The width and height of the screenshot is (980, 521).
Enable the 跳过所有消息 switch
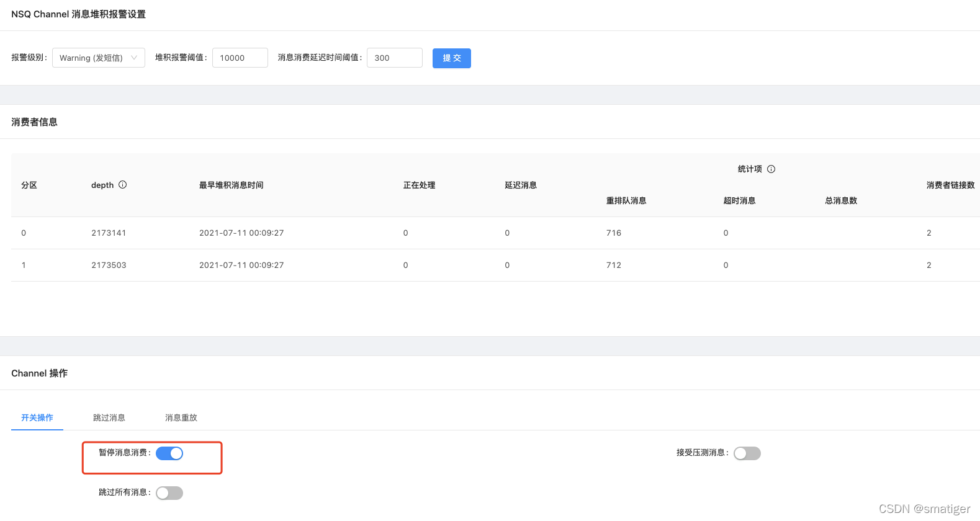coord(169,493)
